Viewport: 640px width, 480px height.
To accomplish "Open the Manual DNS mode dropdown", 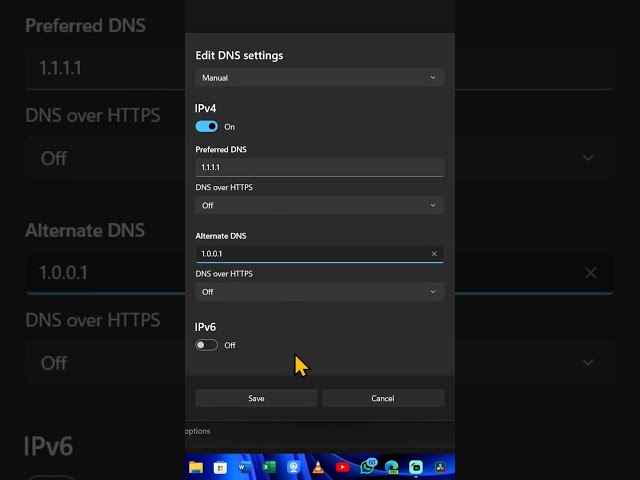I will coord(320,78).
